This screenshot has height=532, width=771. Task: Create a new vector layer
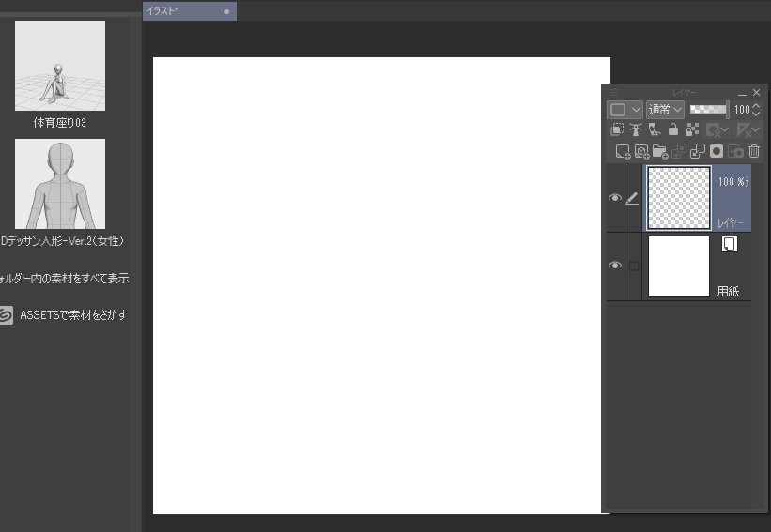[641, 151]
